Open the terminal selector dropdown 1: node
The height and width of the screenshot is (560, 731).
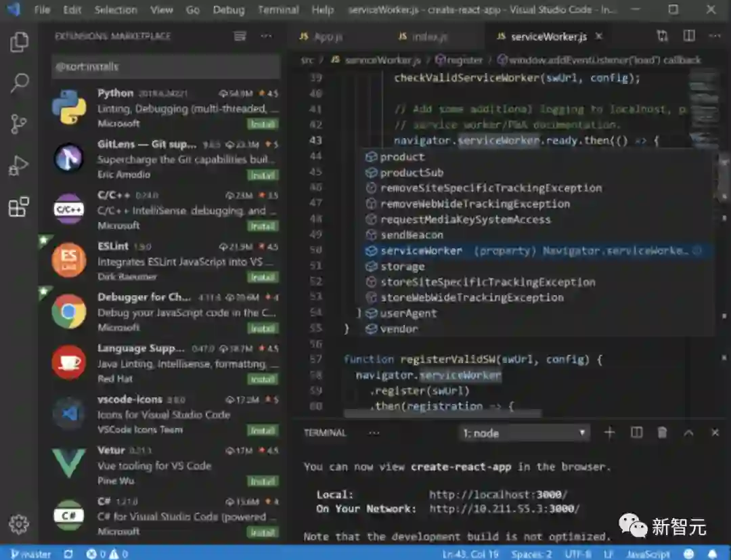524,433
